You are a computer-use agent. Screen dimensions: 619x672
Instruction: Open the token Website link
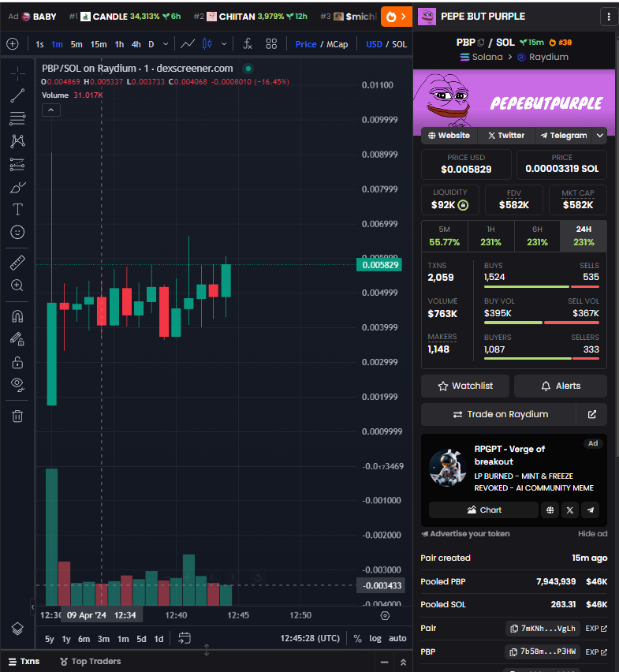point(449,136)
